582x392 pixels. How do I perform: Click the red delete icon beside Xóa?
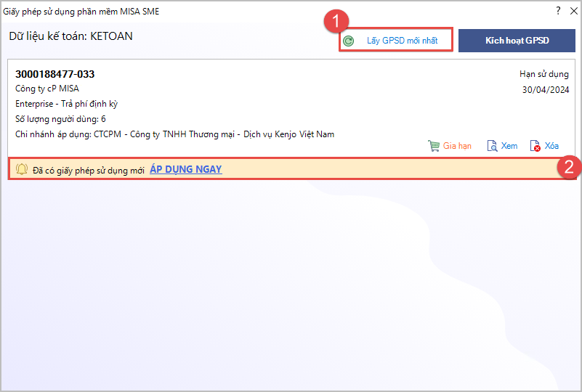(x=535, y=146)
